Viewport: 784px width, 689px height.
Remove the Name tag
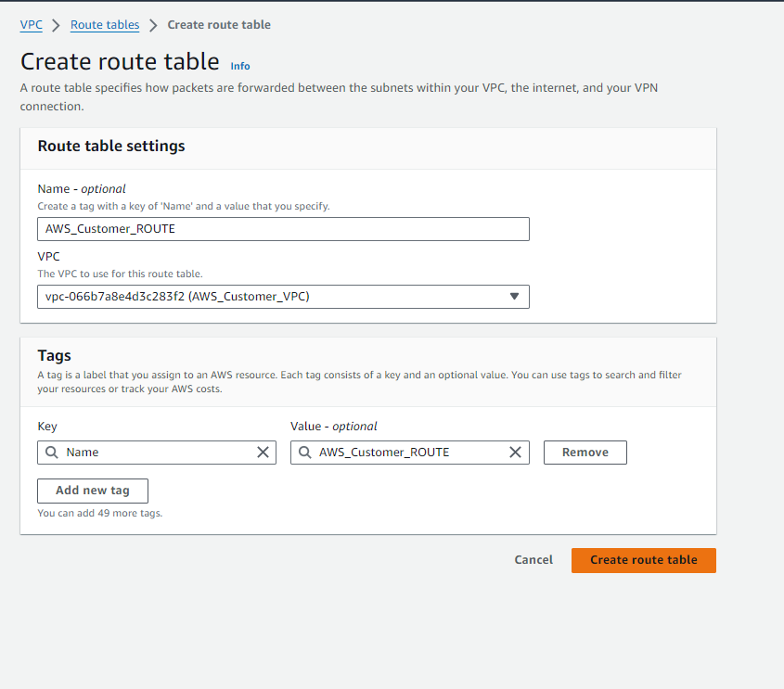pyautogui.click(x=585, y=453)
